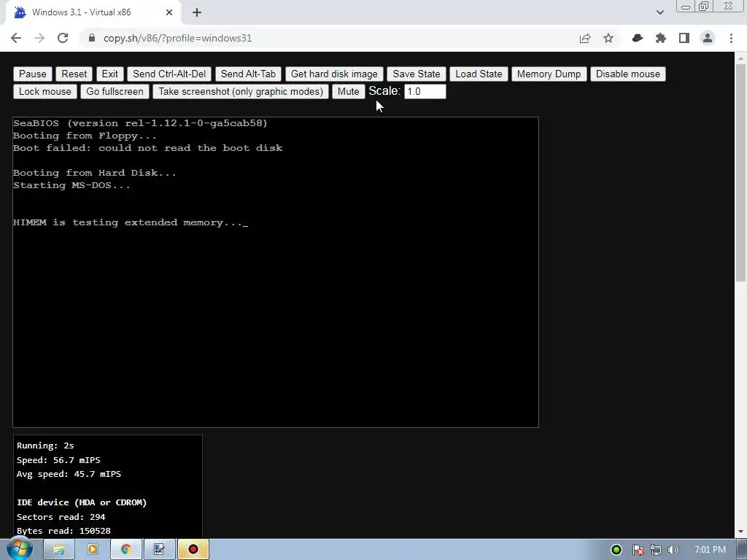Image resolution: width=747 pixels, height=560 pixels.
Task: Click the browser back arrow
Action: pos(16,38)
